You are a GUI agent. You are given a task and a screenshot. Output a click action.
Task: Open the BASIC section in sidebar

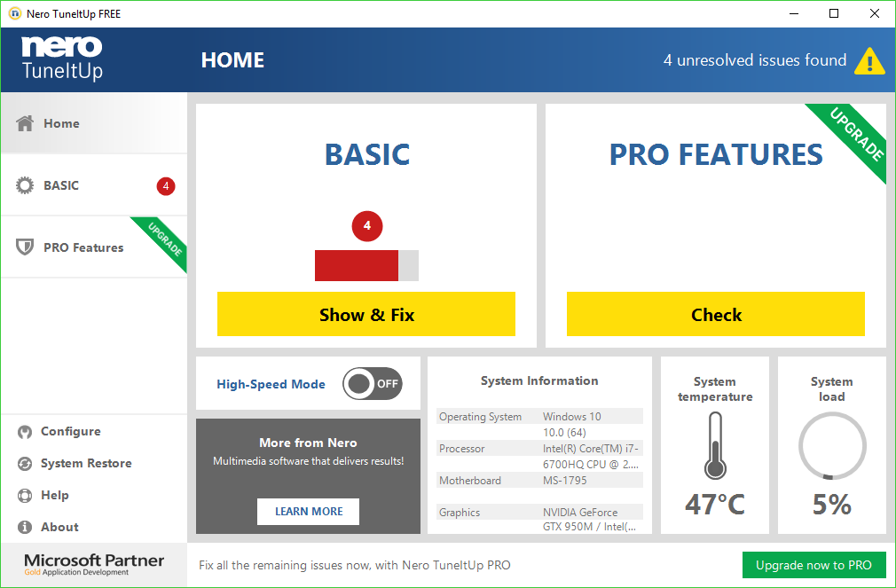94,185
